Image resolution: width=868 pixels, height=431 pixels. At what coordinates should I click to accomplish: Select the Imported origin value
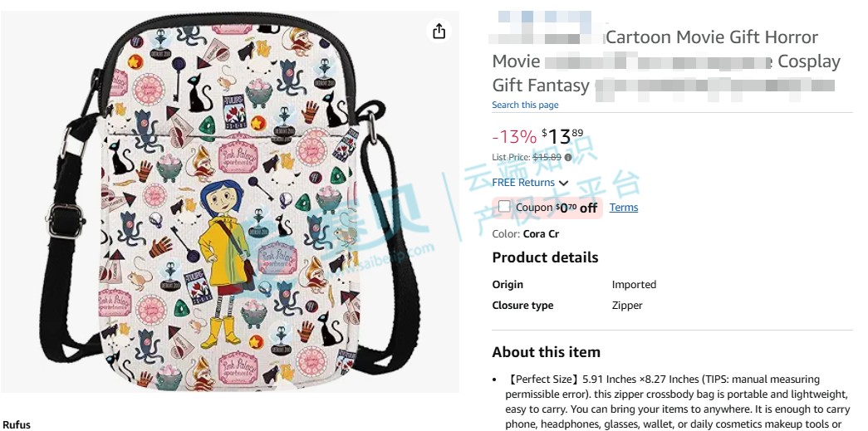click(x=634, y=285)
